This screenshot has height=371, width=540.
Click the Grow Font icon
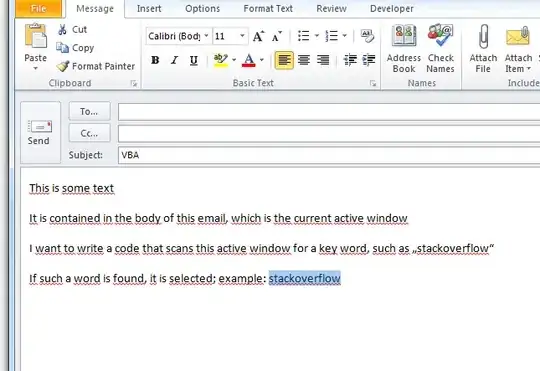click(x=258, y=36)
